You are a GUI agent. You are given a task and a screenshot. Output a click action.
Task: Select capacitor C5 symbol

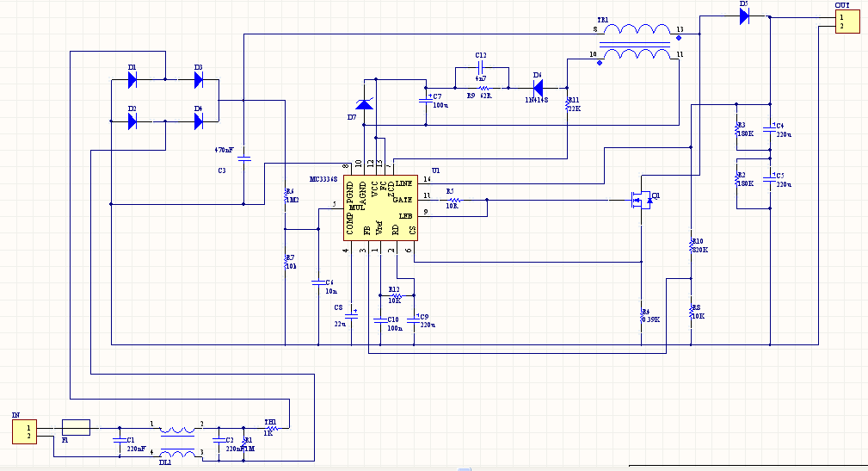(x=770, y=179)
